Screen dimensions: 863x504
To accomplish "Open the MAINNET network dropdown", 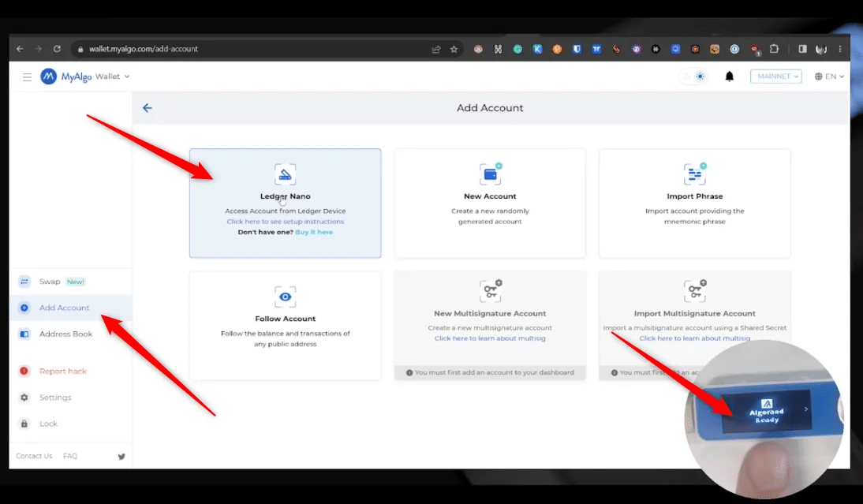I will [x=775, y=76].
